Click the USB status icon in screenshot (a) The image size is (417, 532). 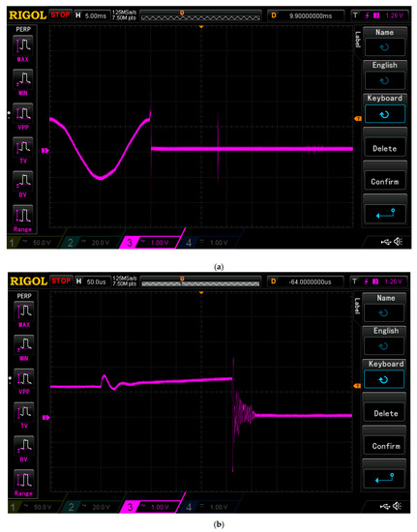pyautogui.click(x=386, y=242)
